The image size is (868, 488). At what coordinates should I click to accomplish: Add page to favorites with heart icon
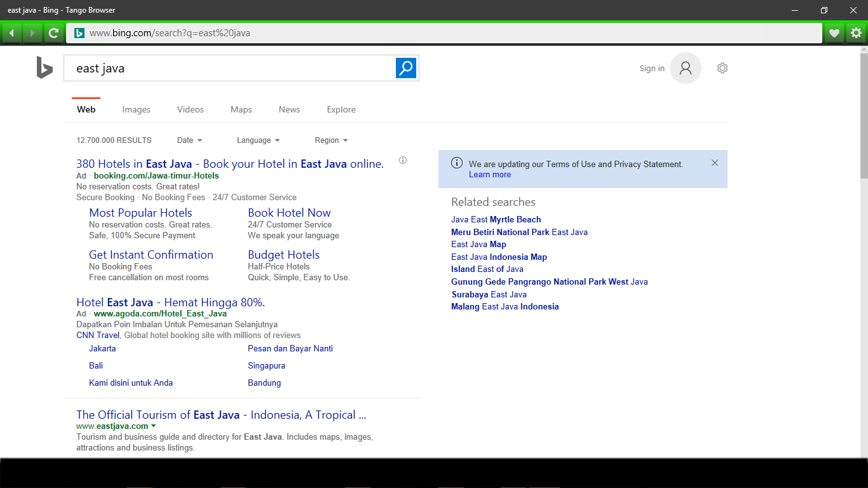tap(834, 33)
